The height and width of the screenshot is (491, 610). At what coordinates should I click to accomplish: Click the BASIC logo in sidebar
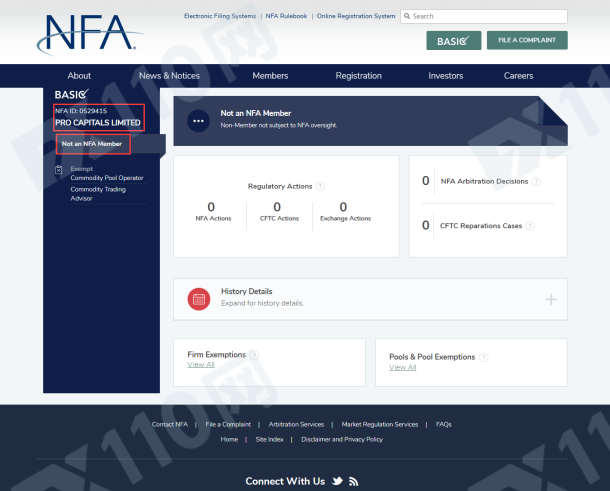pos(72,95)
